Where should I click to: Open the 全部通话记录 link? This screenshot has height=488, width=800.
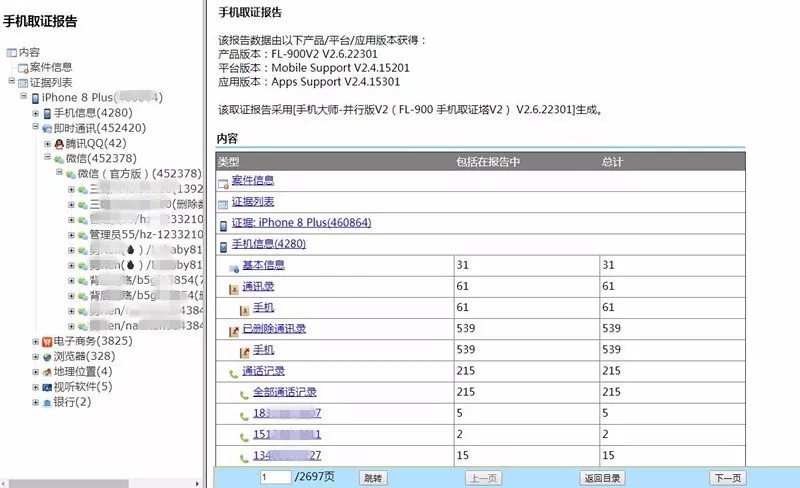(x=285, y=392)
